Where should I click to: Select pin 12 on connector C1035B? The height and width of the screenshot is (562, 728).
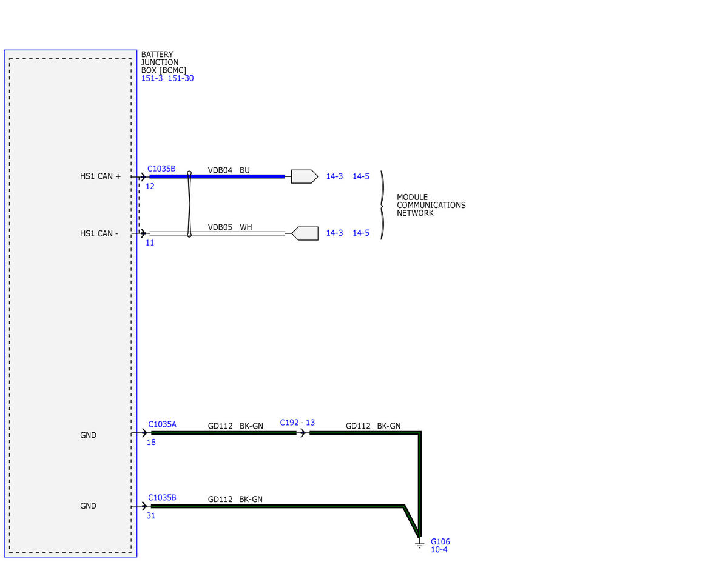[150, 186]
